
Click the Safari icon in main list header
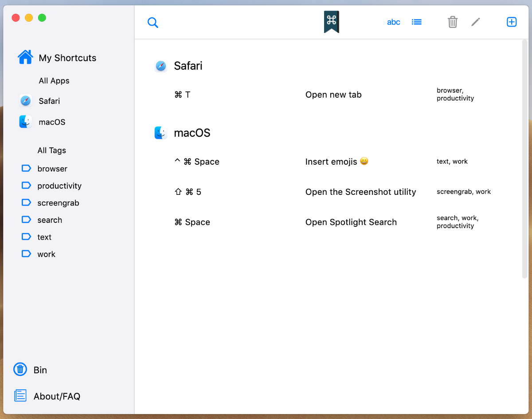(161, 66)
